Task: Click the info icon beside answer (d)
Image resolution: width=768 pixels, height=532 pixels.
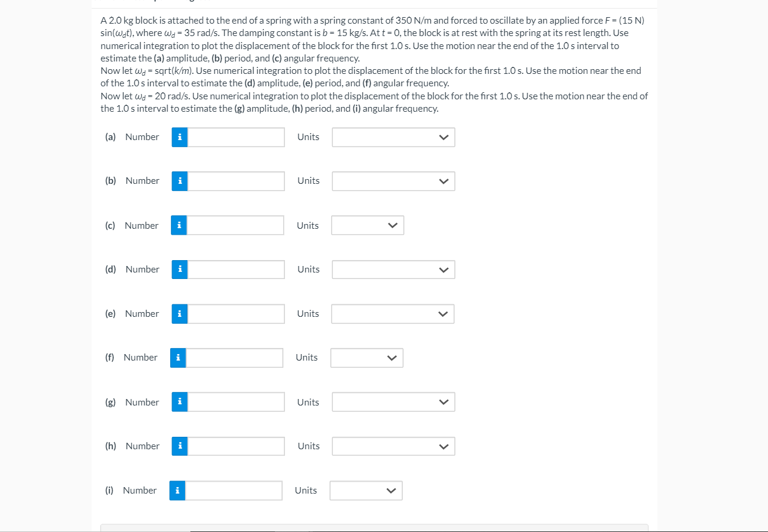Action: (x=179, y=269)
